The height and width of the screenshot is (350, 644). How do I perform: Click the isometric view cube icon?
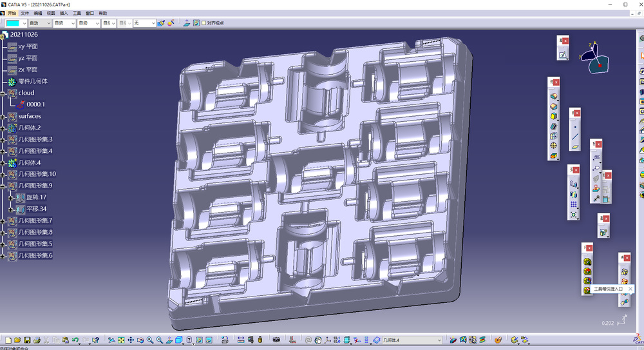coord(178,340)
